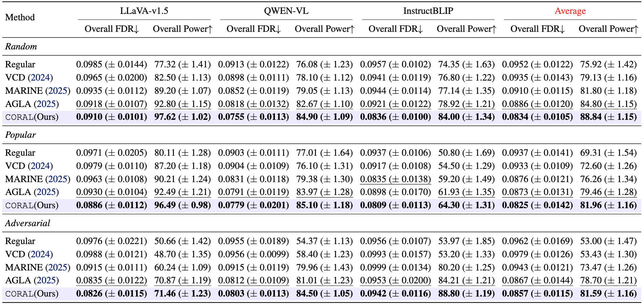This screenshot has width=644, height=305.
Task: Click the cell 50.66 (± 1.42)
Action: pos(183,241)
